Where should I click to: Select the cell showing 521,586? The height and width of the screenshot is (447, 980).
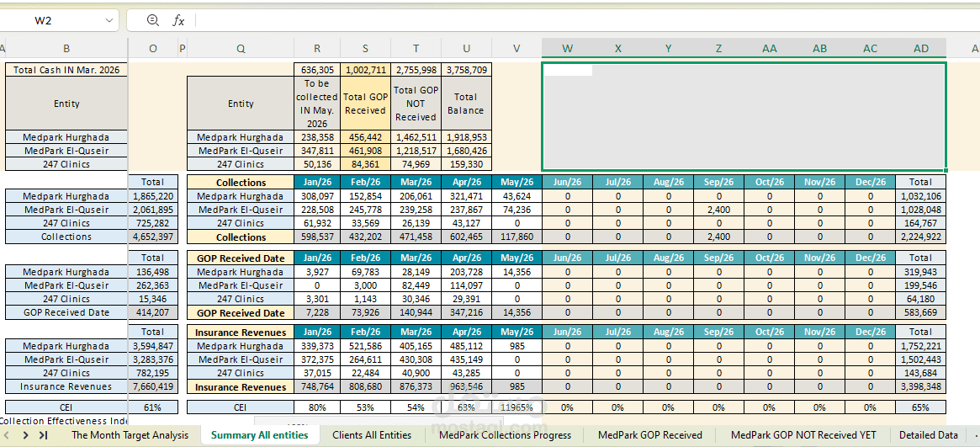366,346
